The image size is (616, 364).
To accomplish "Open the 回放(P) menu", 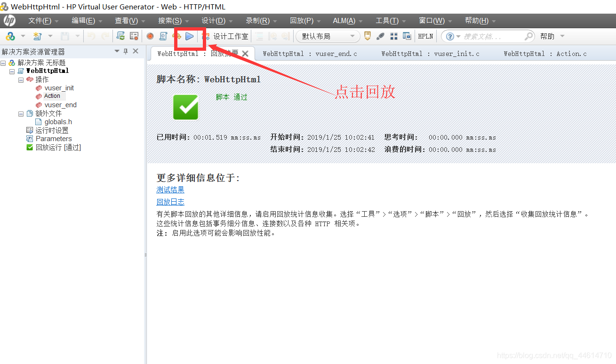I will click(x=305, y=21).
